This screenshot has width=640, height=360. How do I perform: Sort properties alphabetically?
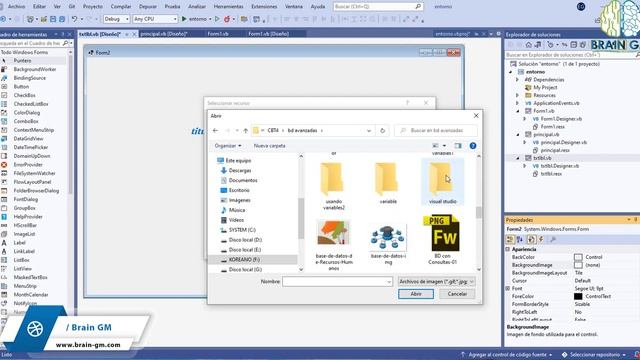click(520, 240)
